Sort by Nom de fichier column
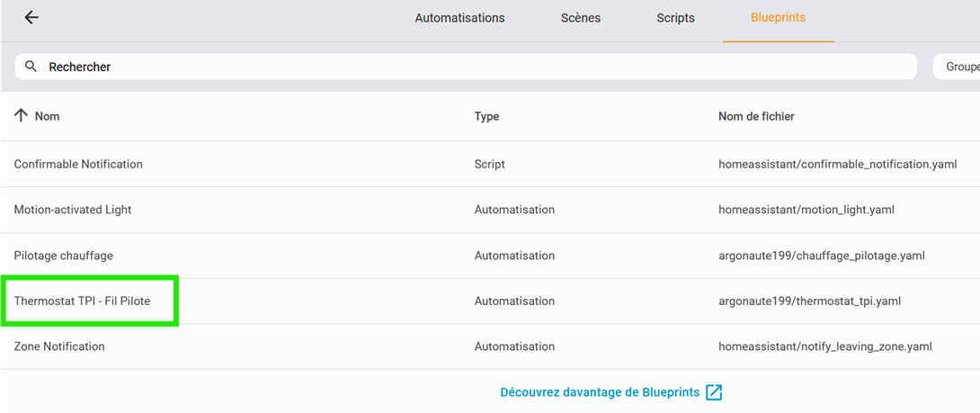 click(x=756, y=116)
